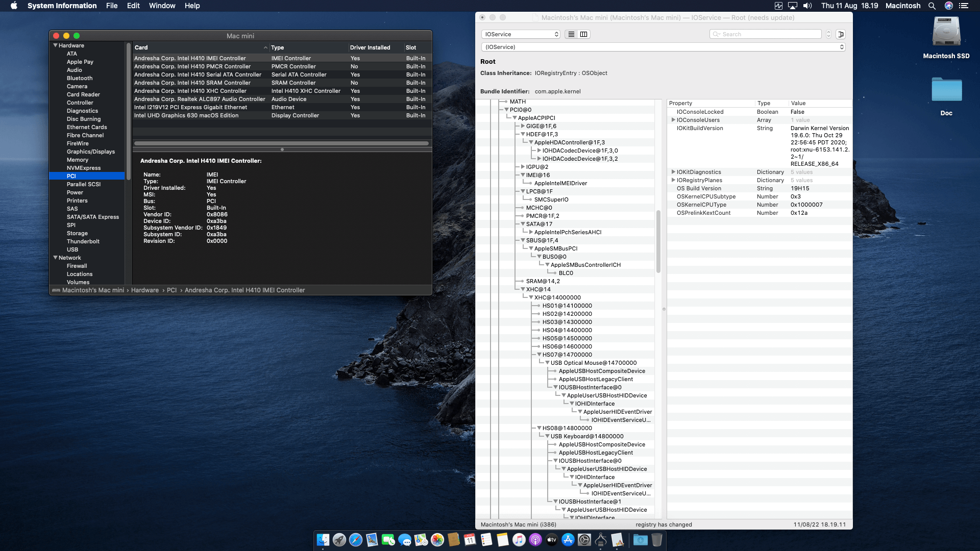Click the volume icon in the menu bar

(x=808, y=6)
